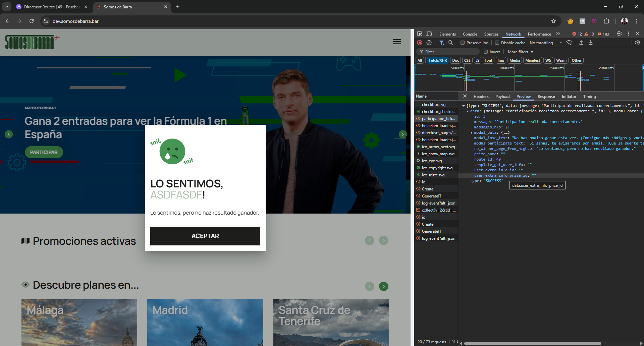Image resolution: width=644 pixels, height=346 pixels.
Task: Collapse the data object node
Action: click(468, 111)
